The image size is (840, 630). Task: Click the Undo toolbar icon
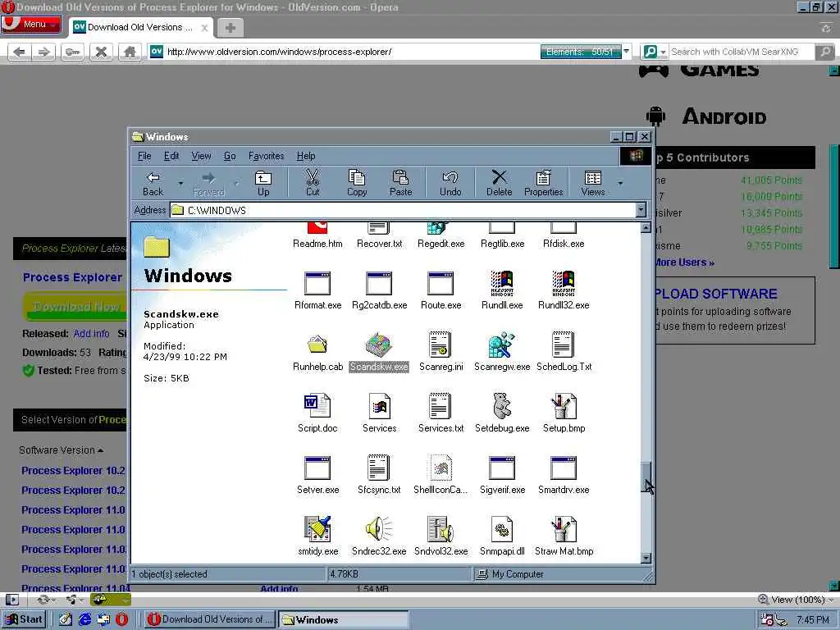point(450,183)
